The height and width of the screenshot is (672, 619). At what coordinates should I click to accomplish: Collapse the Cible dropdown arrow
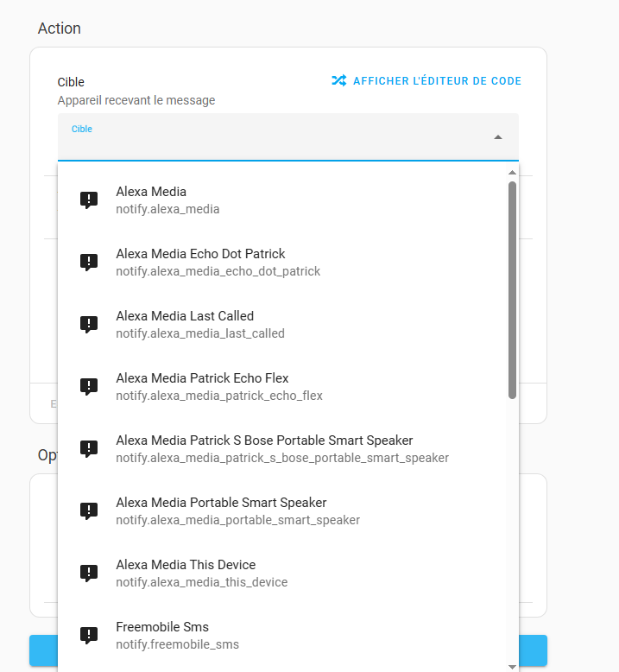coord(498,137)
